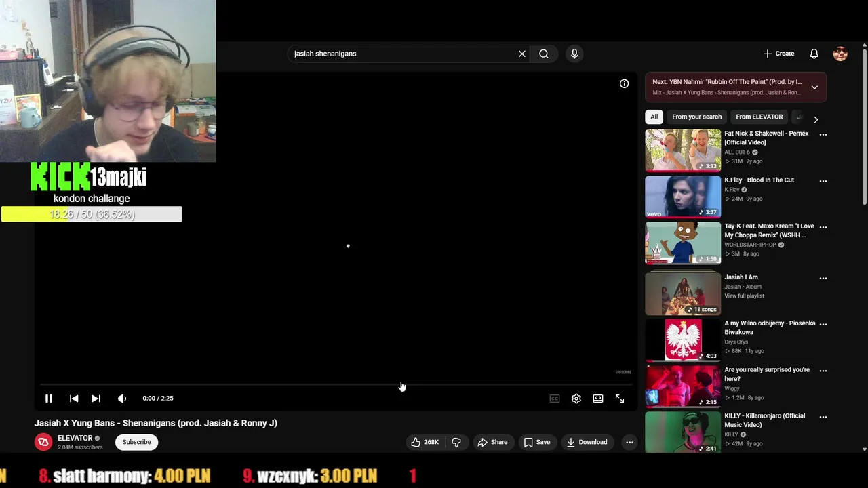Open K.Flay Blood In The Cut thumbnail

(x=683, y=197)
